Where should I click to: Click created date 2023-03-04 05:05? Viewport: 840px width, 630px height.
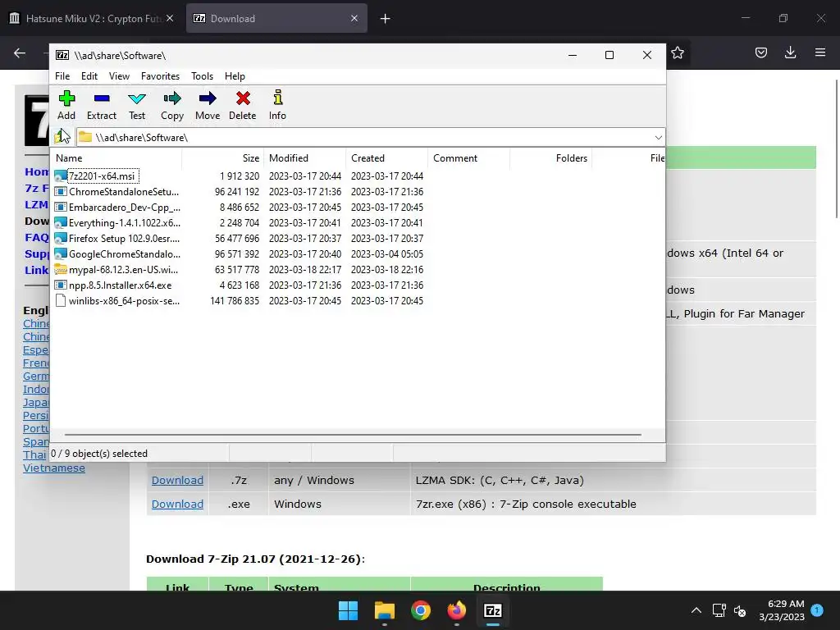[x=387, y=254]
